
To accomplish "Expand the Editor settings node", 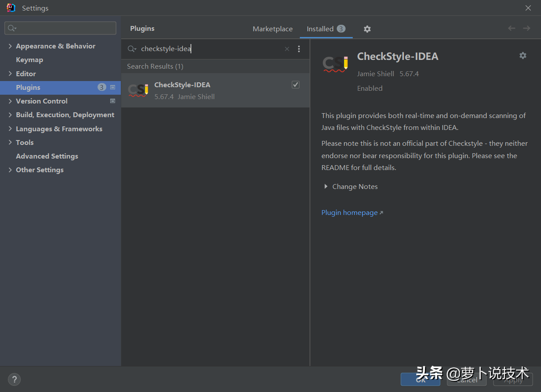I will point(10,74).
